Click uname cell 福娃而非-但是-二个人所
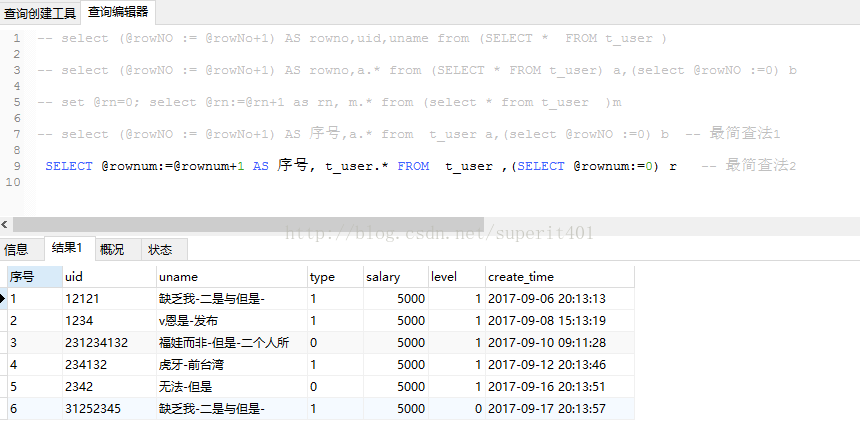860x445 pixels. click(x=231, y=342)
